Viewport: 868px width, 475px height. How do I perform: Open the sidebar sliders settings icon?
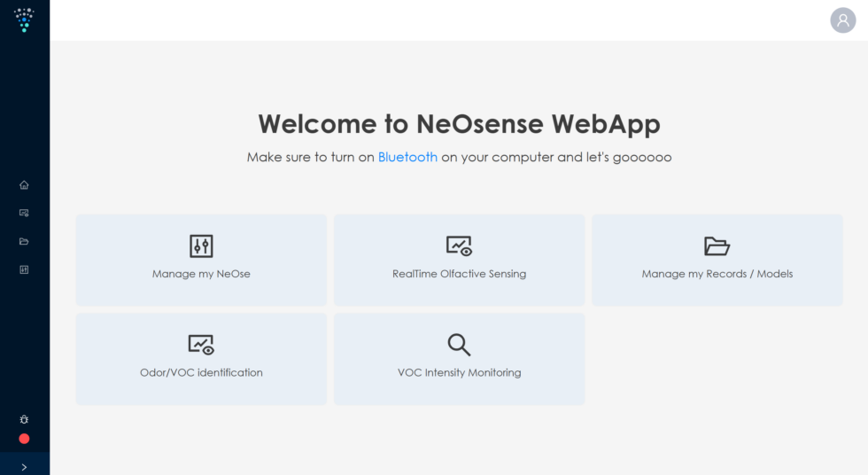[x=24, y=269]
